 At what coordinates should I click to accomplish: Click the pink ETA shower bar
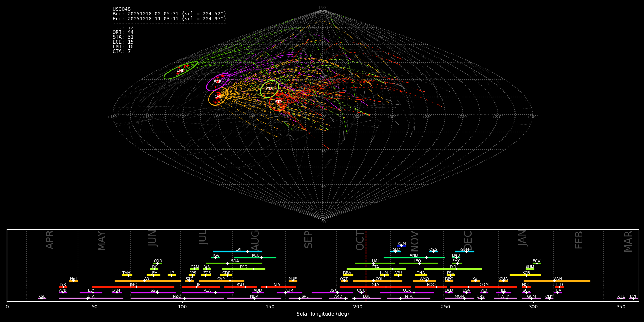[91, 298]
